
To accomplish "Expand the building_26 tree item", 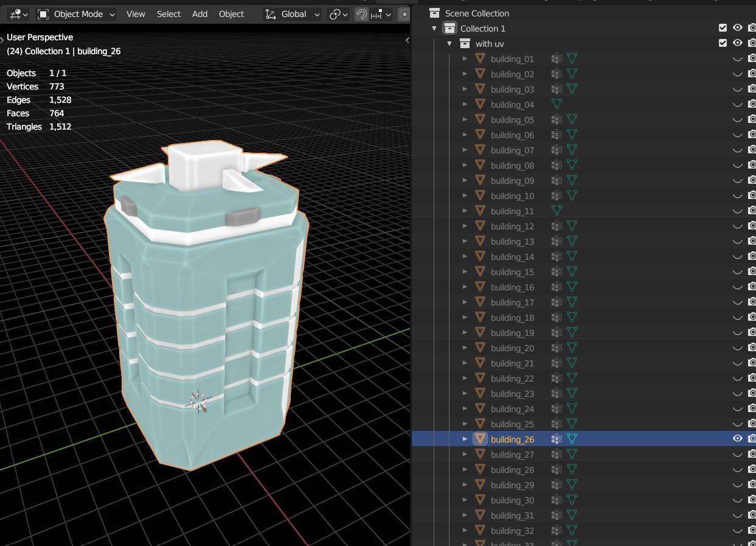I will coord(465,439).
